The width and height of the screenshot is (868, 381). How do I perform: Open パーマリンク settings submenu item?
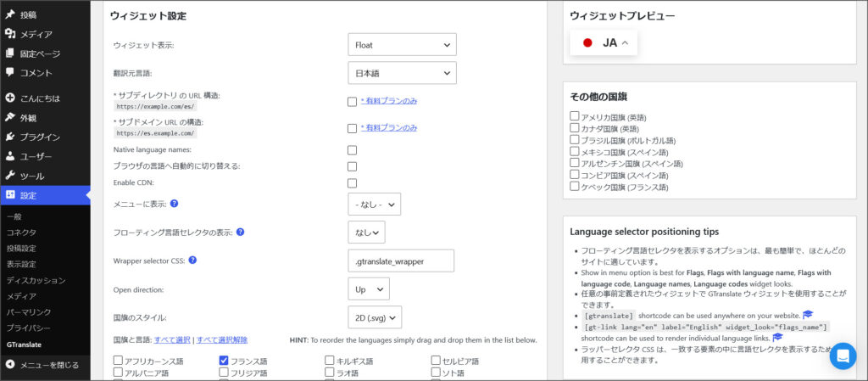(29, 312)
